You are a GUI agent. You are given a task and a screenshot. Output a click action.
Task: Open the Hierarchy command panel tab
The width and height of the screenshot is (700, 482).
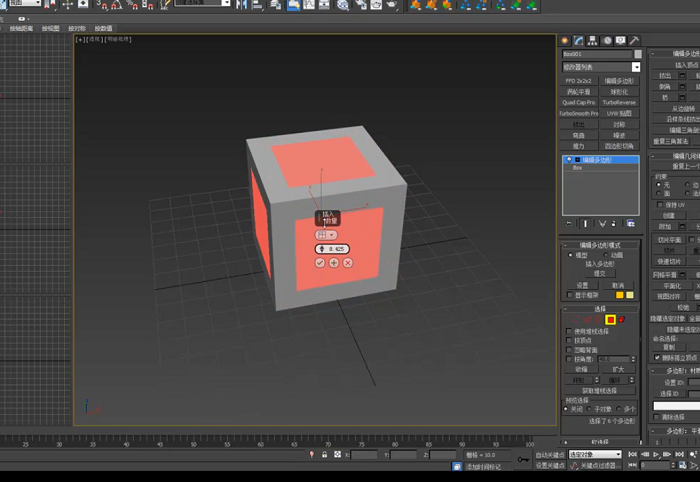click(592, 41)
